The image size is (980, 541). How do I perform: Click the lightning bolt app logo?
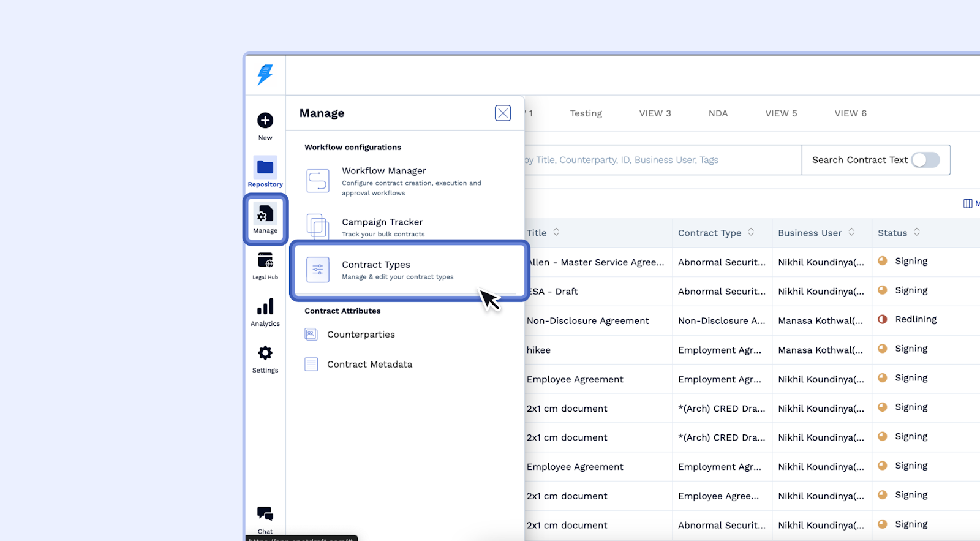(265, 75)
